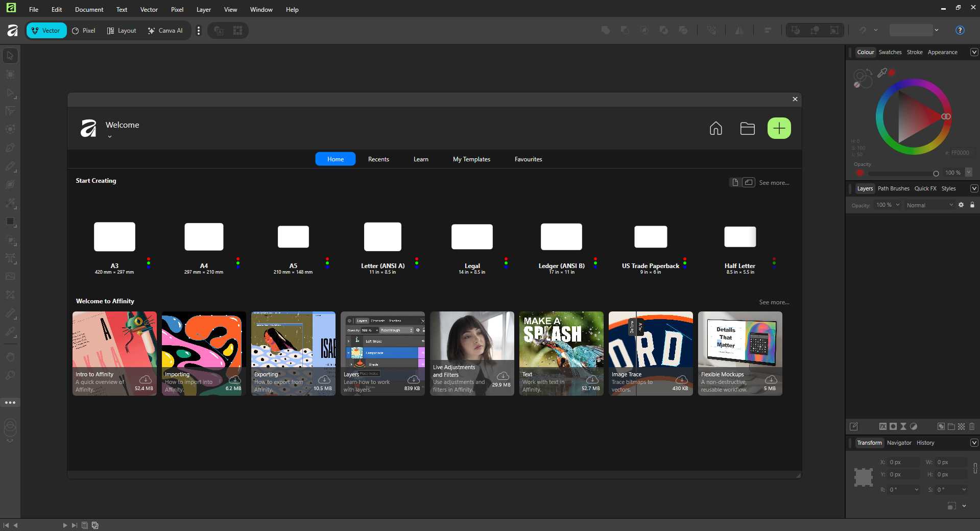Open the History panel tab

925,443
